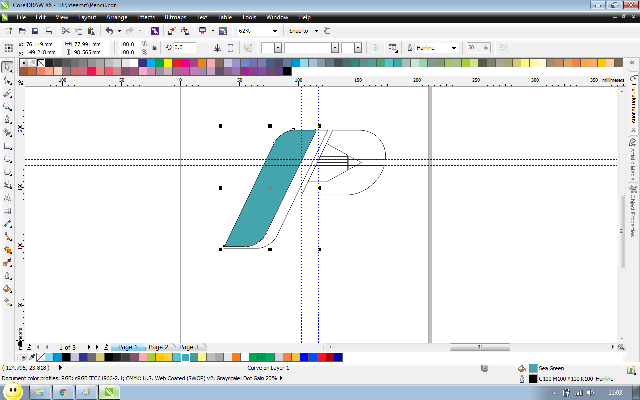The width and height of the screenshot is (640, 400).
Task: Click the Open file folder icon
Action: [20, 31]
